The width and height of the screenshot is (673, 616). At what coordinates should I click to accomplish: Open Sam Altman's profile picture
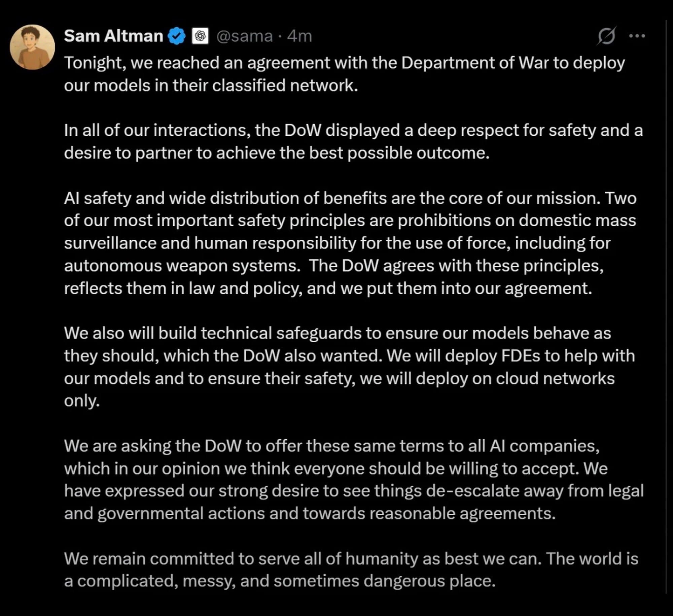(32, 47)
